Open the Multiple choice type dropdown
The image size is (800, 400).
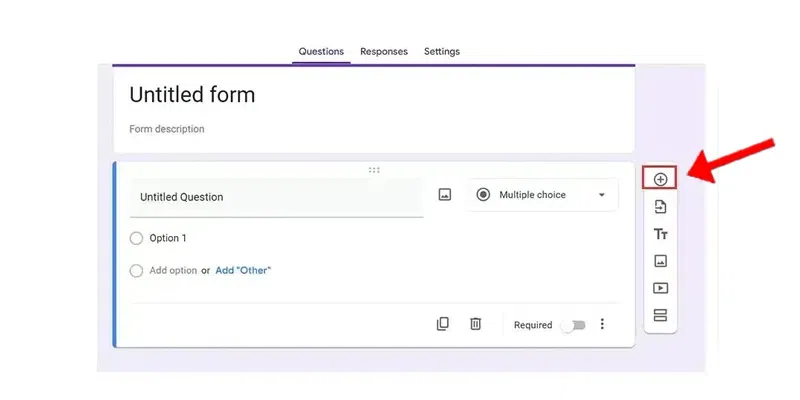point(542,195)
